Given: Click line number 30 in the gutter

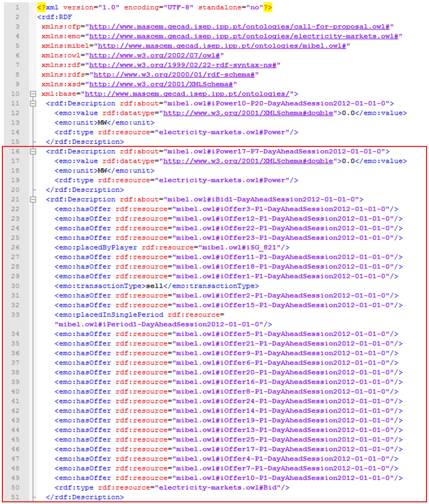Looking at the screenshot, I should pyautogui.click(x=15, y=286).
